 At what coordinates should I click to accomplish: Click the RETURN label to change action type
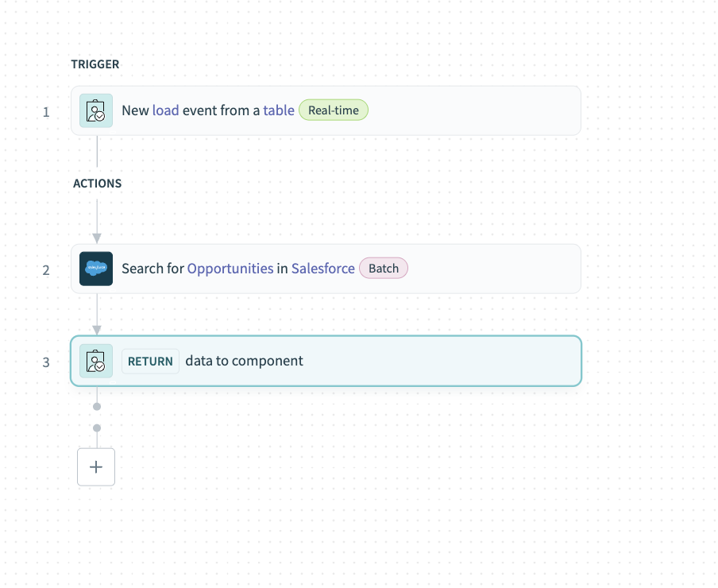(150, 361)
